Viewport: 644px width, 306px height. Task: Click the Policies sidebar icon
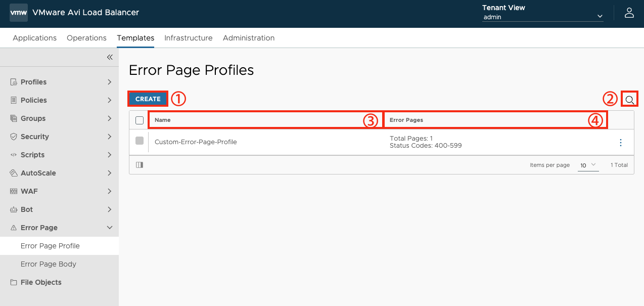(14, 100)
